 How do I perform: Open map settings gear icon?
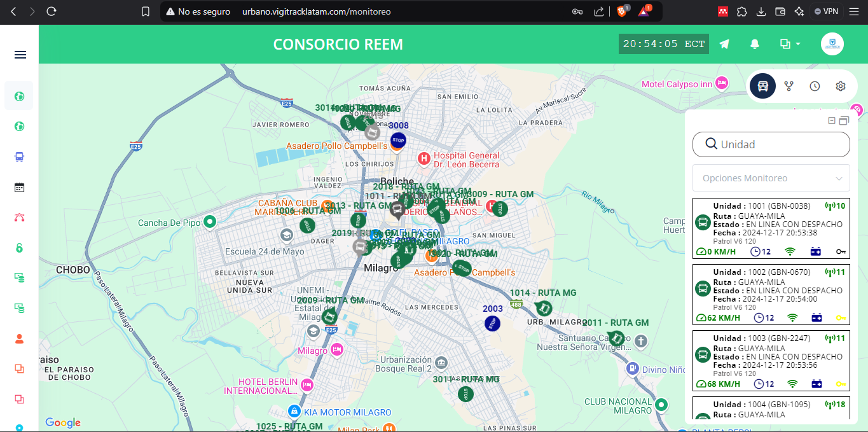click(841, 86)
